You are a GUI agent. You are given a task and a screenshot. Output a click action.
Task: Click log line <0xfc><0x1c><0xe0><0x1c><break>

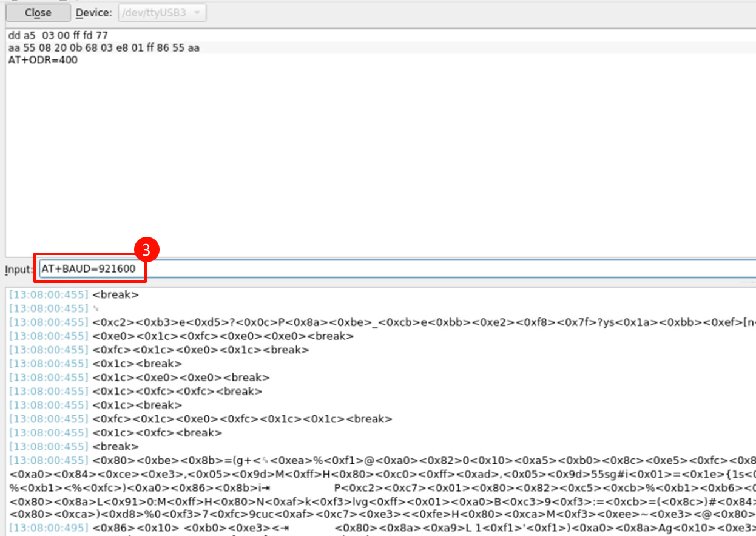[x=201, y=350]
